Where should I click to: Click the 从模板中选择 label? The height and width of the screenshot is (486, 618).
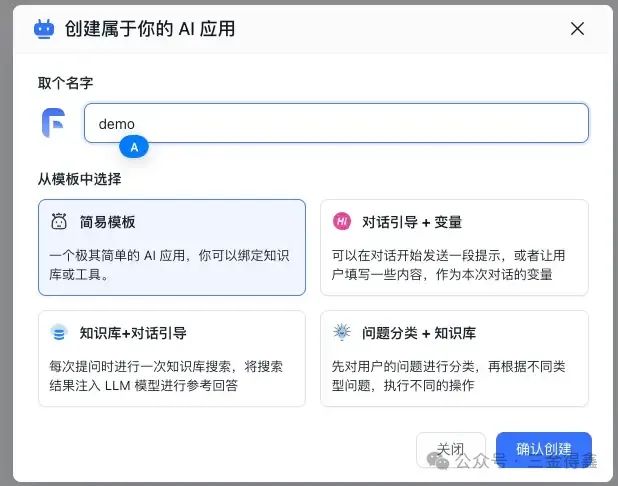pyautogui.click(x=80, y=178)
